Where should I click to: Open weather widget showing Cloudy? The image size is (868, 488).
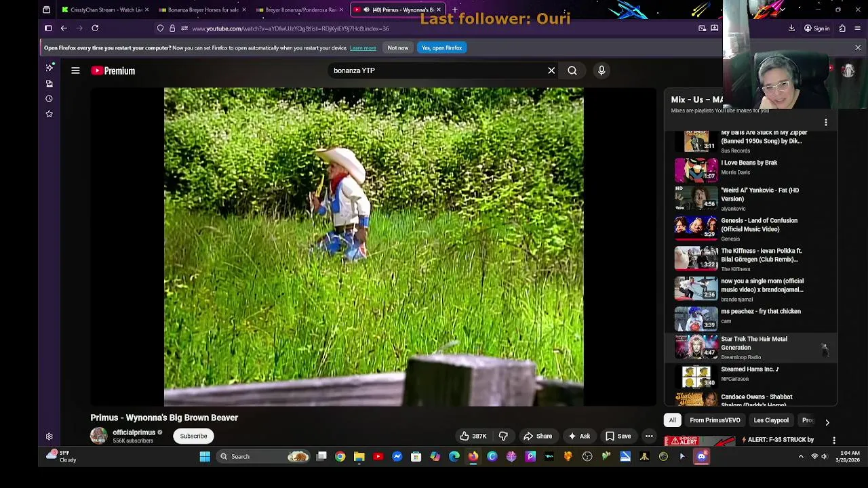click(61, 456)
